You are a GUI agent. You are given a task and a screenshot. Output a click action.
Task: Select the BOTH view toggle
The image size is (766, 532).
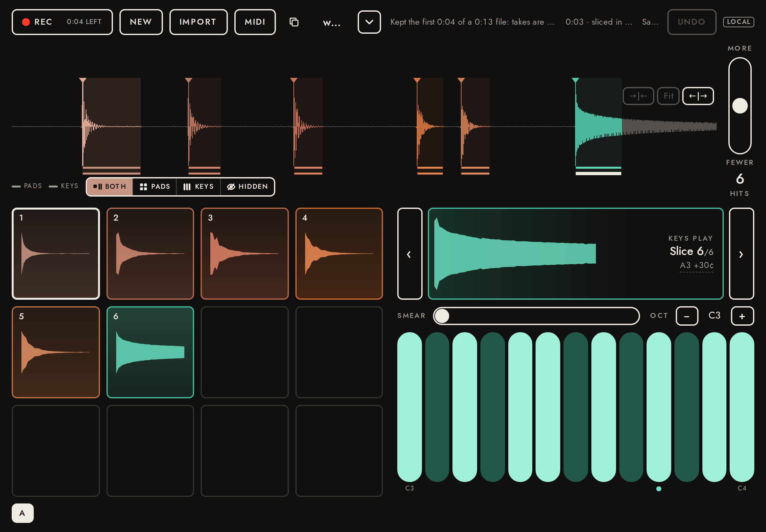pyautogui.click(x=110, y=187)
